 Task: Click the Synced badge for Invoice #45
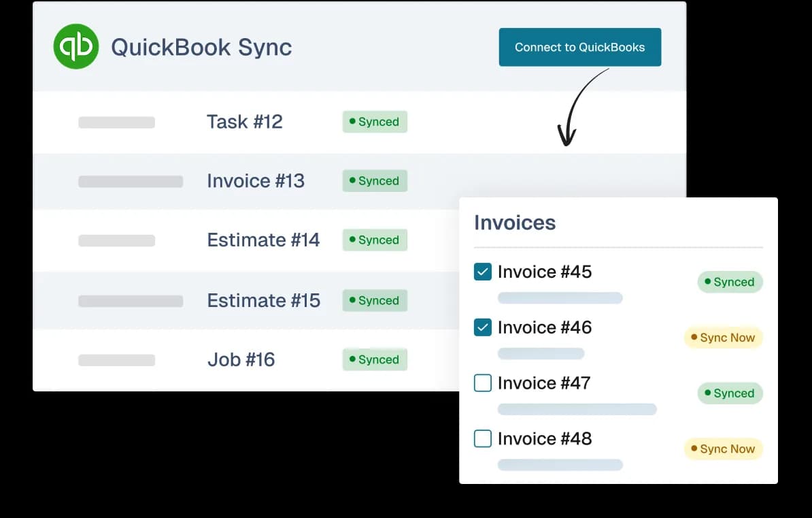pos(730,282)
